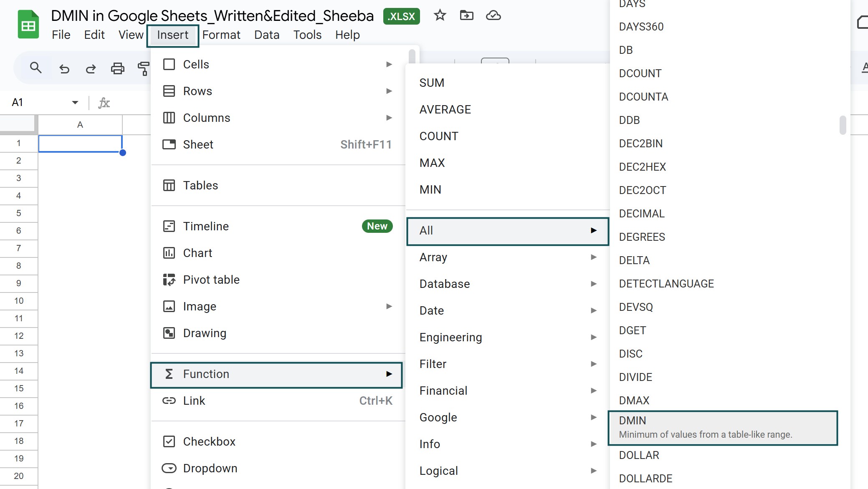Select the DMIN function entry
The width and height of the screenshot is (868, 489).
(x=723, y=428)
